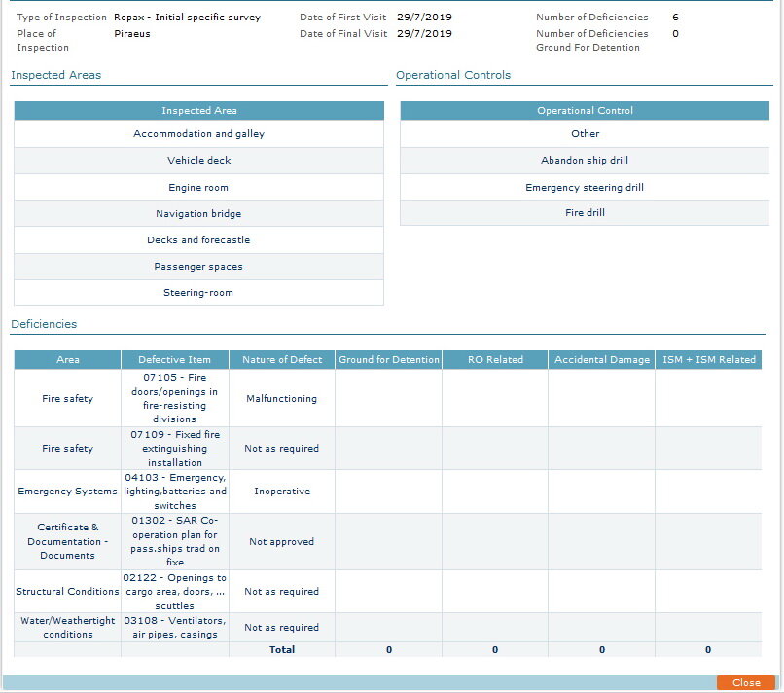
Task: Click the Structural Conditions area cell
Action: [67, 592]
